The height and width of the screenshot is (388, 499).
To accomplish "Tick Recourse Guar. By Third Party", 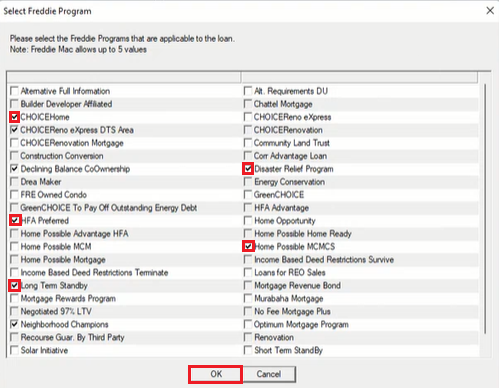I will [x=14, y=337].
